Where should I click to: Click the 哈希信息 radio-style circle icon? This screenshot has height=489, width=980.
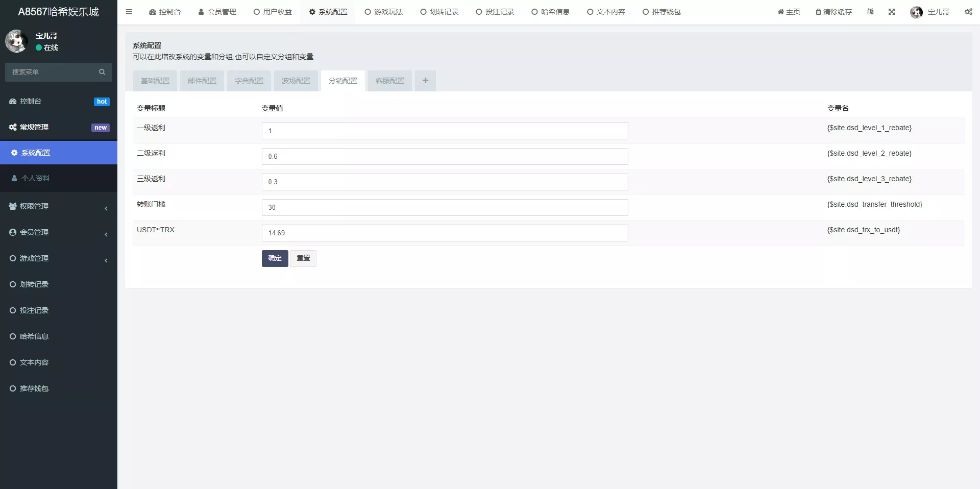point(13,336)
